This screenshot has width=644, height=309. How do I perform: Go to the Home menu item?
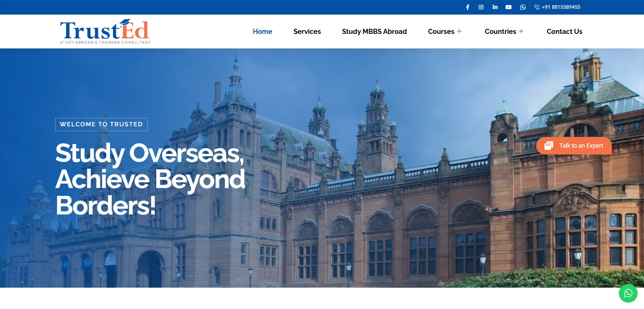[x=263, y=32]
